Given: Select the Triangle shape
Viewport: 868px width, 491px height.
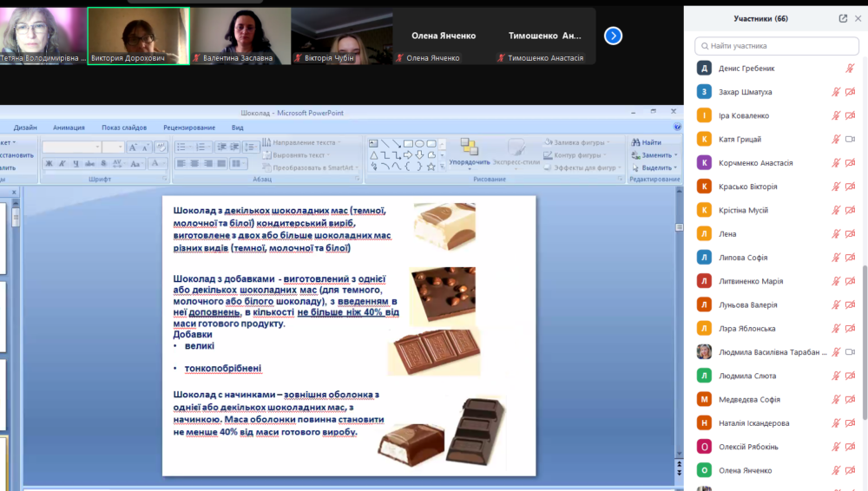Looking at the screenshot, I should tap(373, 155).
